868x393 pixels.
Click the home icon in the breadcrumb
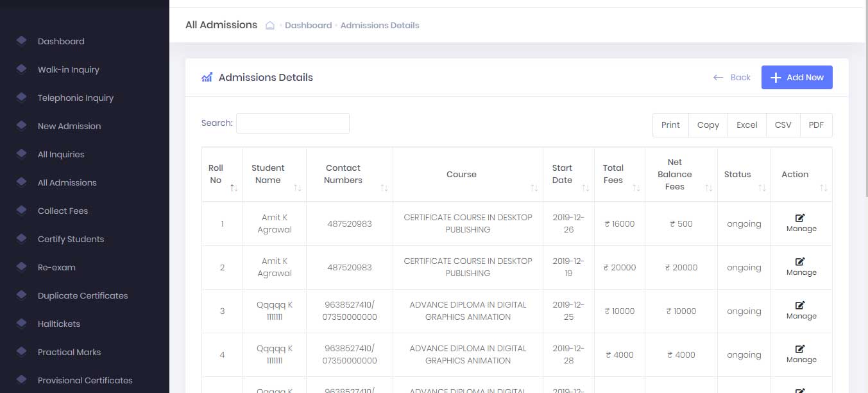[x=270, y=26]
